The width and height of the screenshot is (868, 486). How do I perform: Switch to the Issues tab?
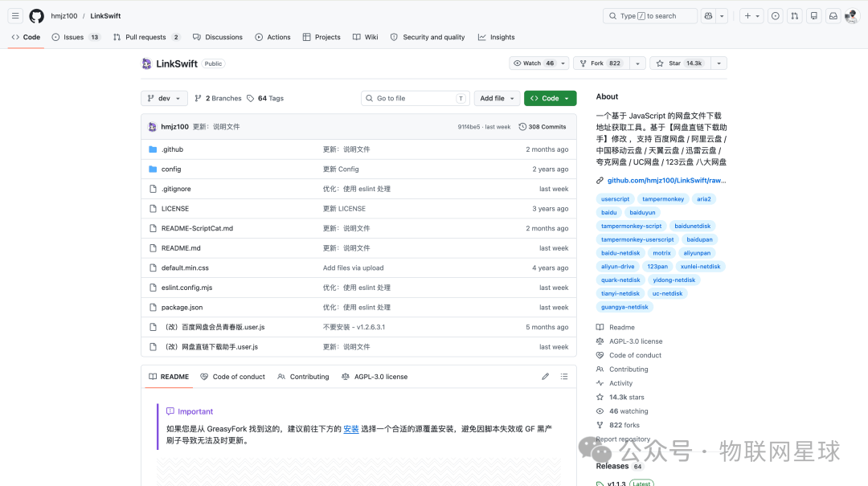pyautogui.click(x=76, y=37)
